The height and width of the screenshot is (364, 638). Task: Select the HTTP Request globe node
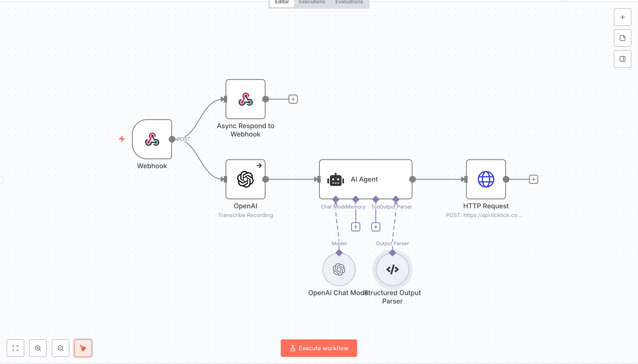point(486,179)
